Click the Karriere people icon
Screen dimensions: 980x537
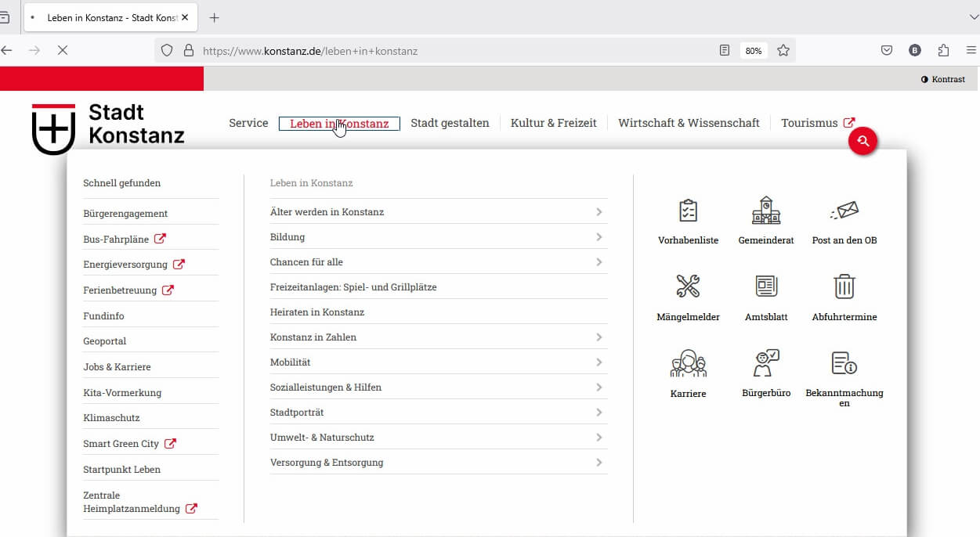(688, 363)
